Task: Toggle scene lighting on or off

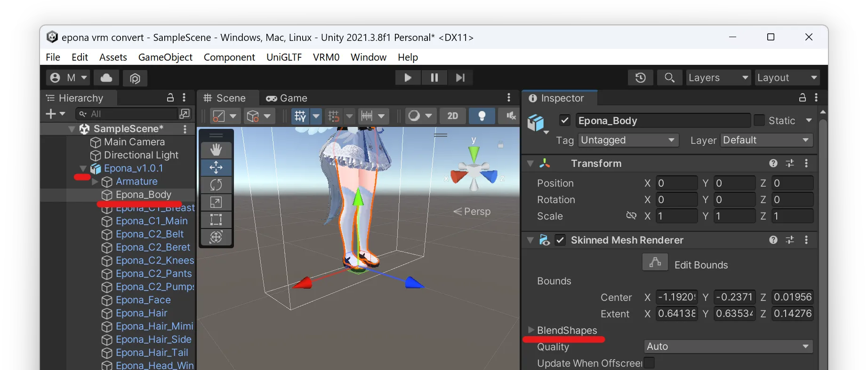Action: tap(482, 116)
